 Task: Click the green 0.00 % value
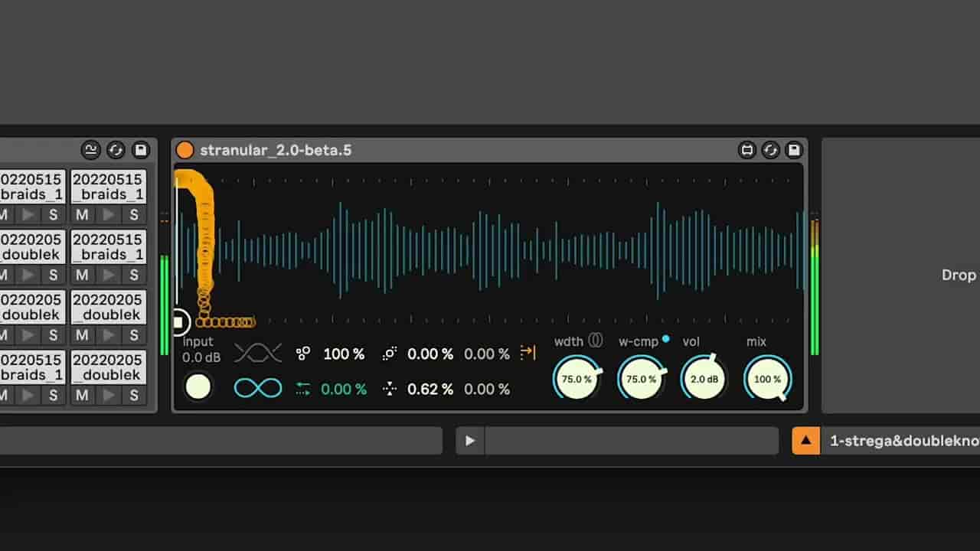(x=344, y=390)
